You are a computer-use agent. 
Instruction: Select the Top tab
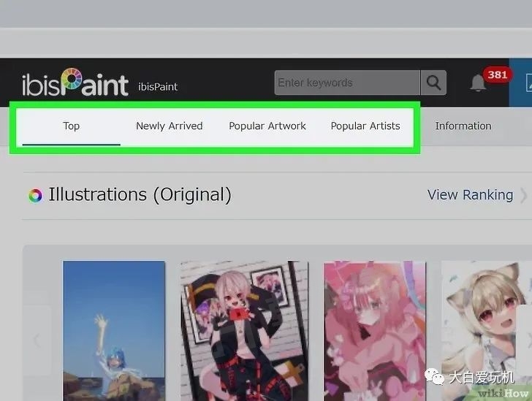pos(71,126)
